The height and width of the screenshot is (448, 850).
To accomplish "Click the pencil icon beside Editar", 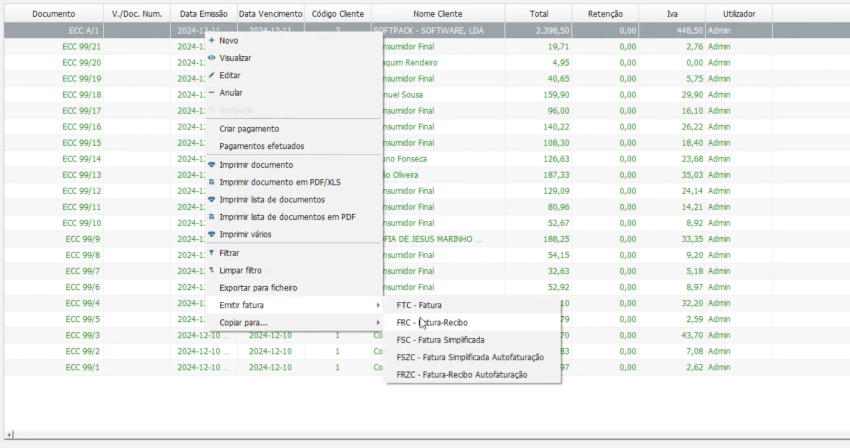I will click(211, 75).
